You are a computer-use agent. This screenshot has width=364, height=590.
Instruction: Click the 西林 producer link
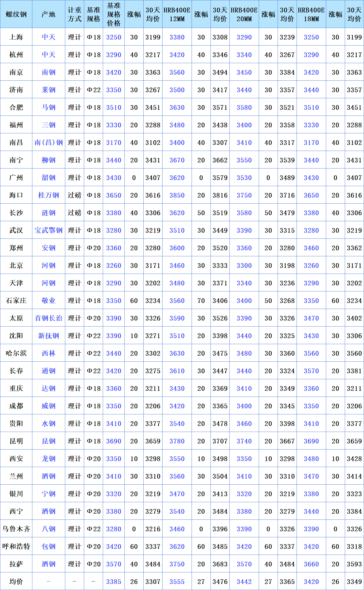(49, 353)
